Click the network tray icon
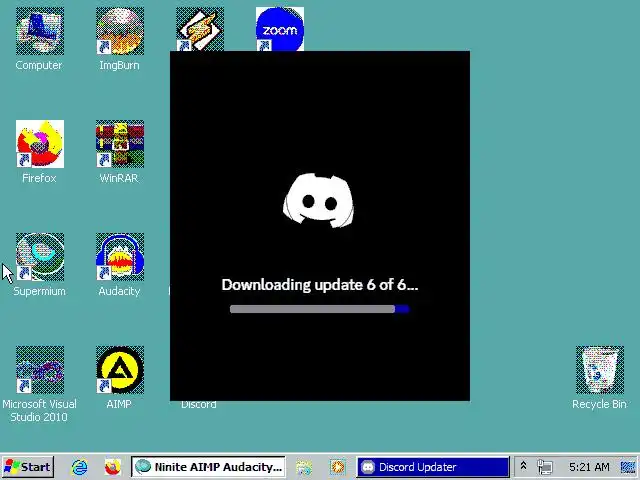This screenshot has height=480, width=640. click(x=544, y=467)
